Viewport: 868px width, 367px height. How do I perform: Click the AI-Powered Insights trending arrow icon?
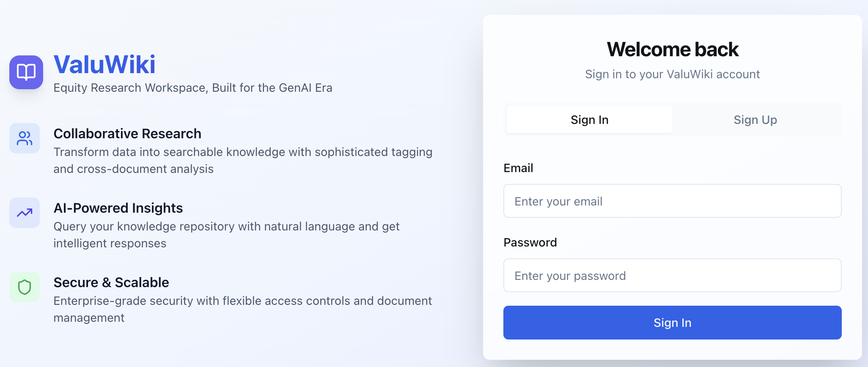(25, 213)
